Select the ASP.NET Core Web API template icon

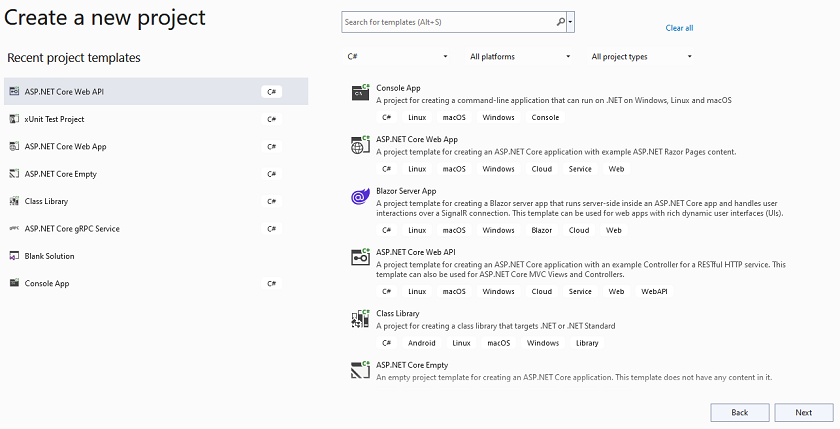tap(360, 257)
